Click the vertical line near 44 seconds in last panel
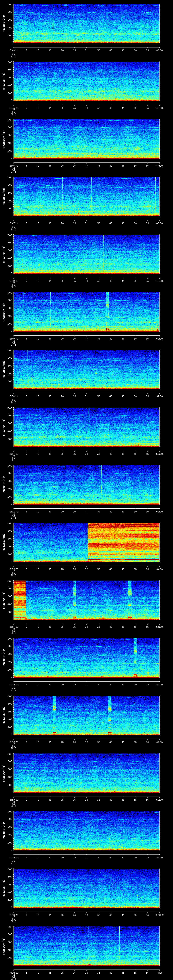 [x=119, y=940]
